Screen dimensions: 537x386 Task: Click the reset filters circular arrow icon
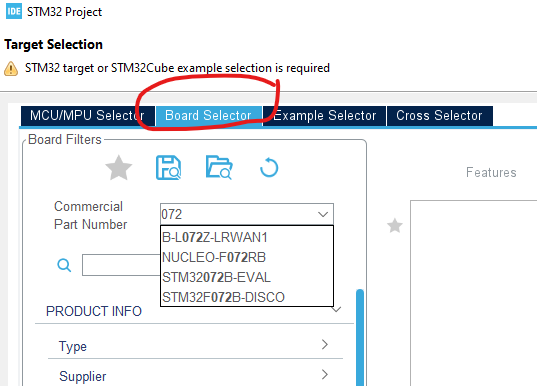[x=269, y=167]
